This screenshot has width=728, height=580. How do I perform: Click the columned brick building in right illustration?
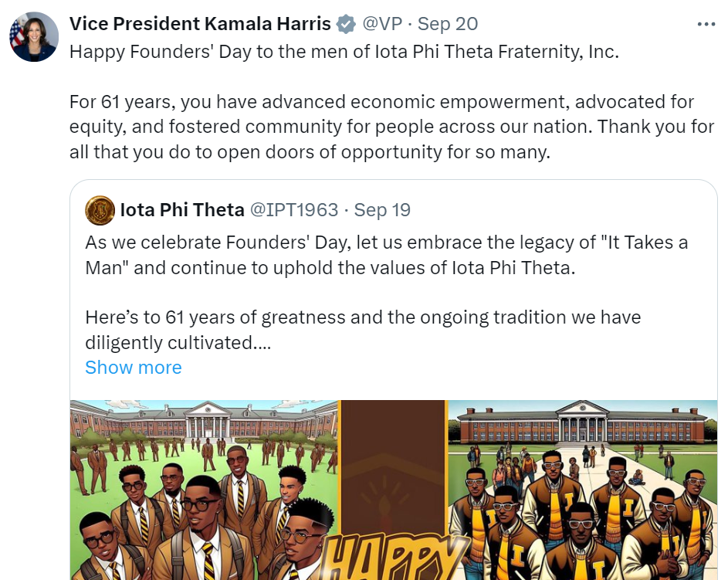(583, 423)
